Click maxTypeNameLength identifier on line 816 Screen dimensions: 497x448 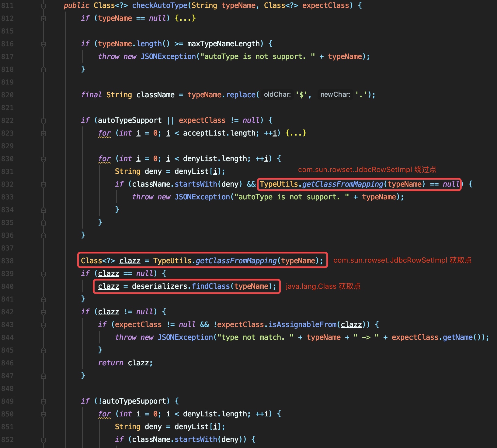tap(224, 44)
